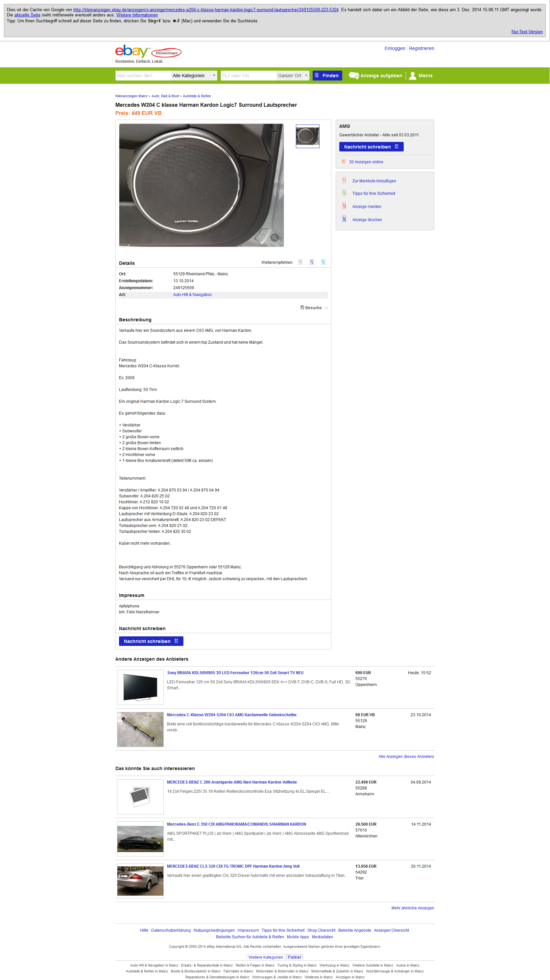Screen dimensions: 550x980
Task: Open the Partner footer tab
Action: tap(294, 957)
